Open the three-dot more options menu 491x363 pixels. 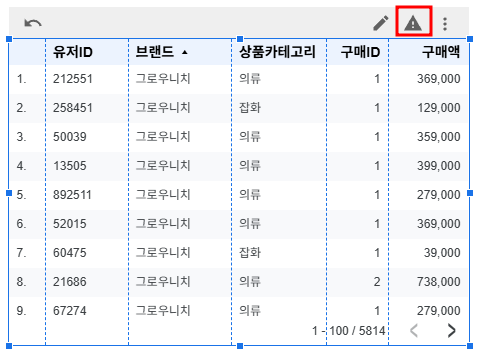pos(445,24)
